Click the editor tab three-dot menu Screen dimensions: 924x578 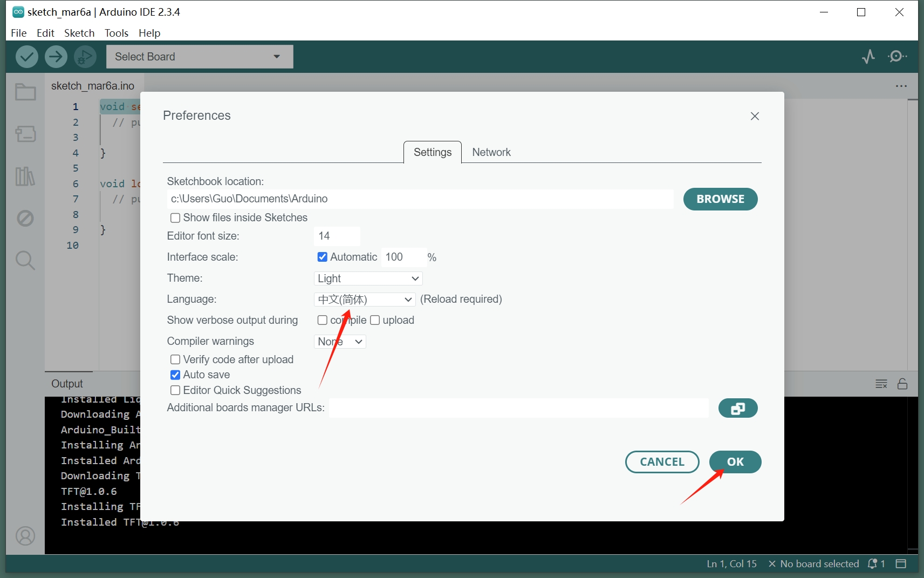click(901, 86)
